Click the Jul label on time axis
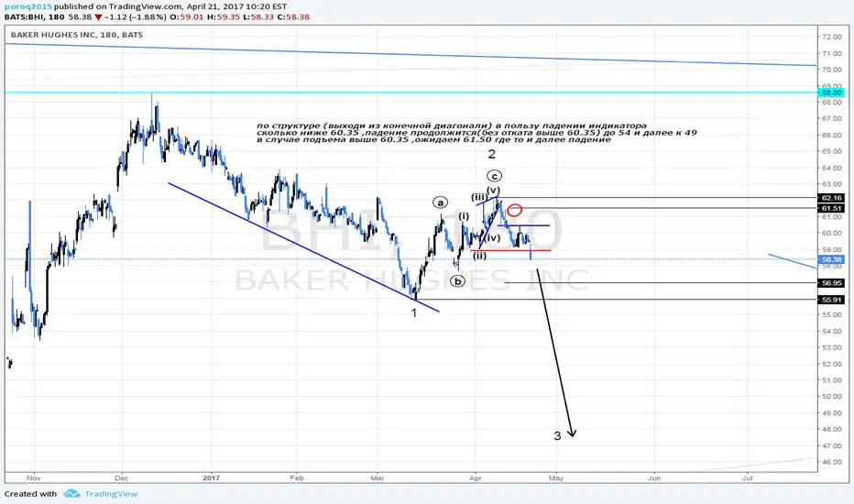The image size is (854, 504). click(x=748, y=477)
